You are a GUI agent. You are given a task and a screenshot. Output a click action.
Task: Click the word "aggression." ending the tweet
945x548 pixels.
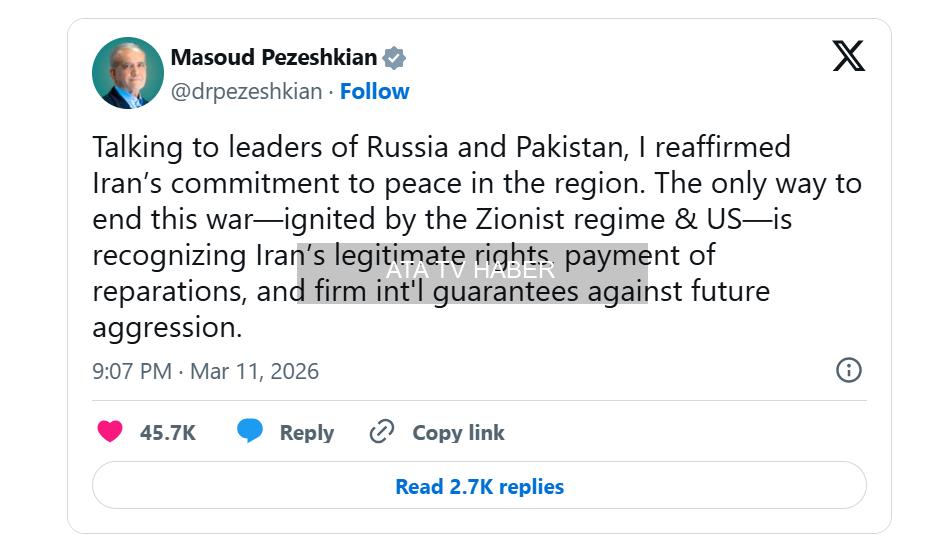167,327
